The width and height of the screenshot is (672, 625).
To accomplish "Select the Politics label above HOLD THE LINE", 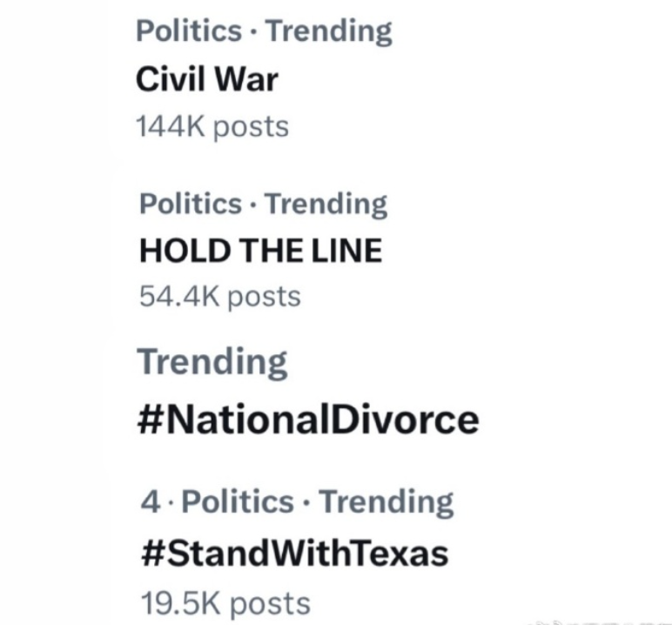I will (191, 204).
